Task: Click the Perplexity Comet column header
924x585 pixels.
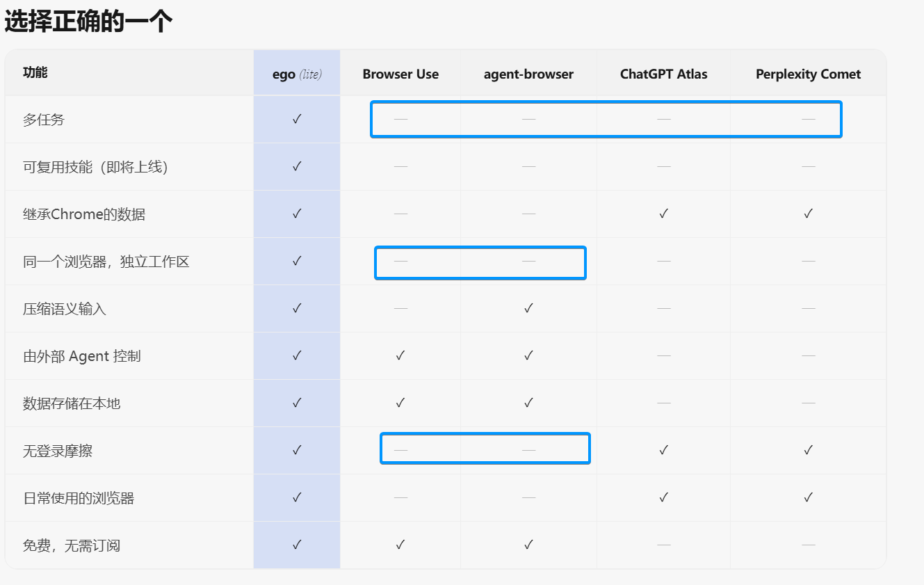Action: click(x=808, y=74)
